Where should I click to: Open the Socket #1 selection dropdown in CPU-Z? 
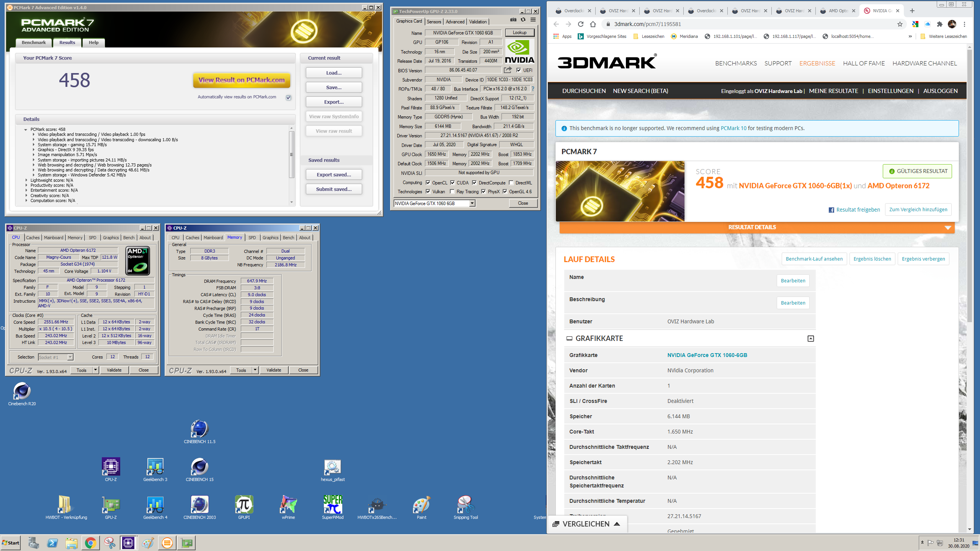coord(70,357)
